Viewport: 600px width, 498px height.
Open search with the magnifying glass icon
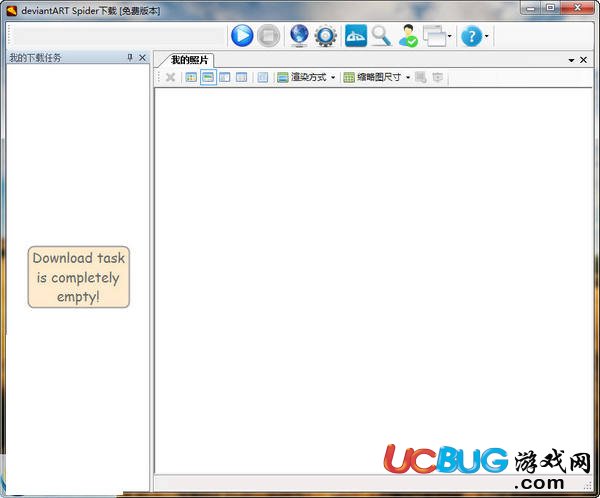click(382, 36)
